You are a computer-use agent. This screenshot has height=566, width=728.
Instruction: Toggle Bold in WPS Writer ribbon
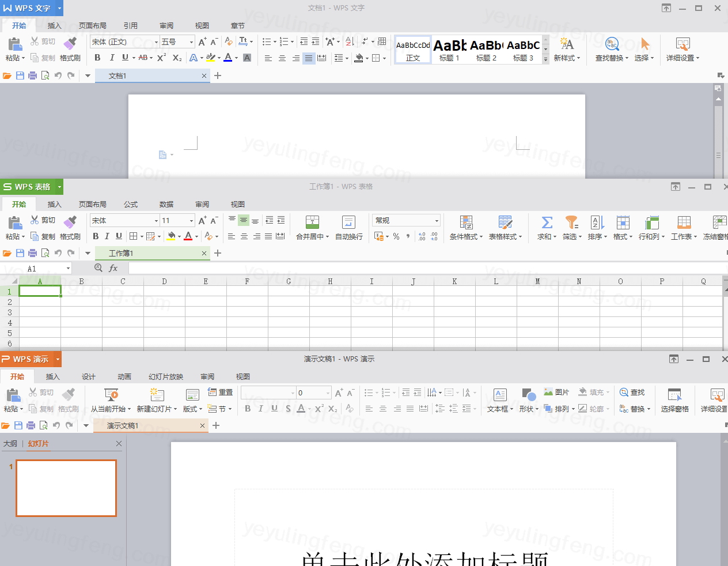[97, 58]
